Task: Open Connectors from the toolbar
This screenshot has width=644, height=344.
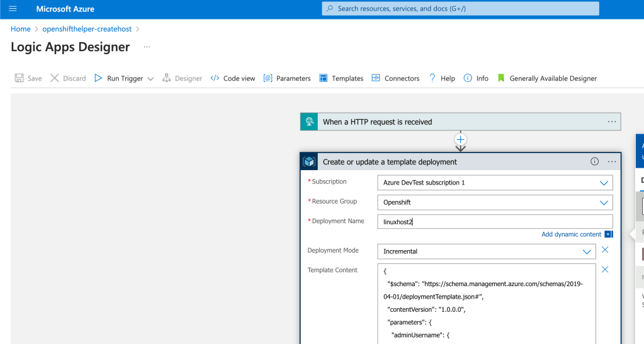Action: click(395, 78)
